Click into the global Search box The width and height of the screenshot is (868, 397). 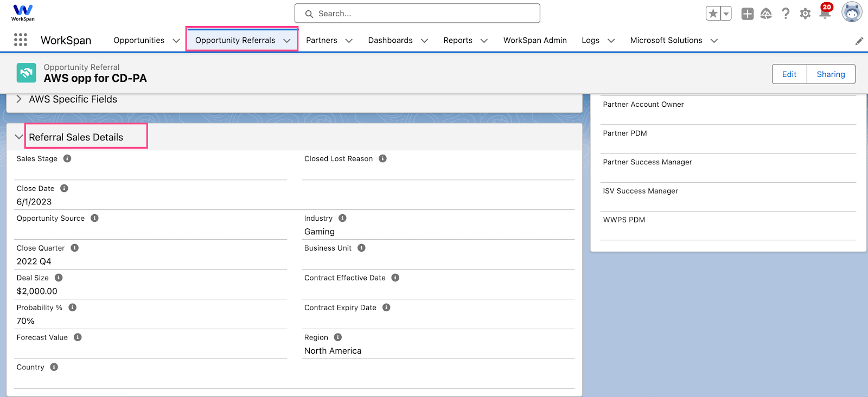(417, 14)
